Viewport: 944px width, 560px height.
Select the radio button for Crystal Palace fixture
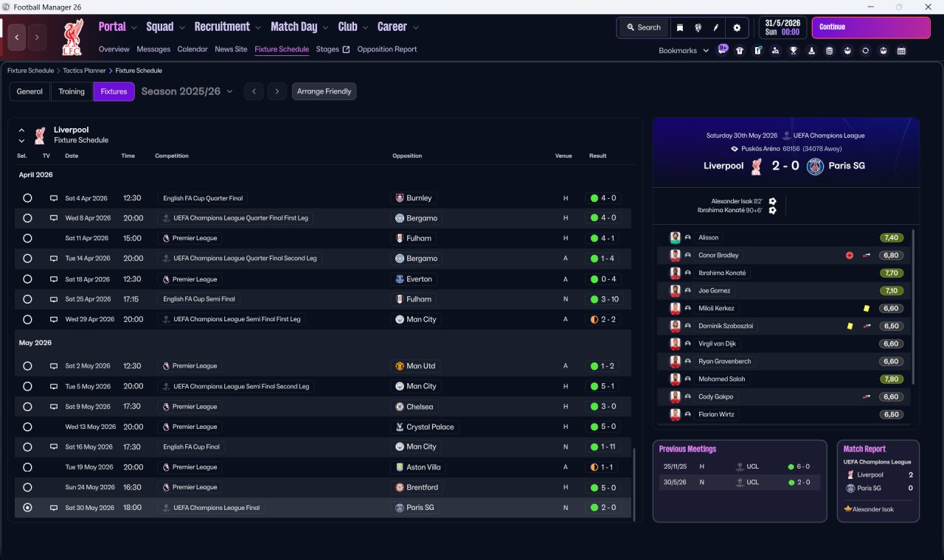(x=27, y=427)
